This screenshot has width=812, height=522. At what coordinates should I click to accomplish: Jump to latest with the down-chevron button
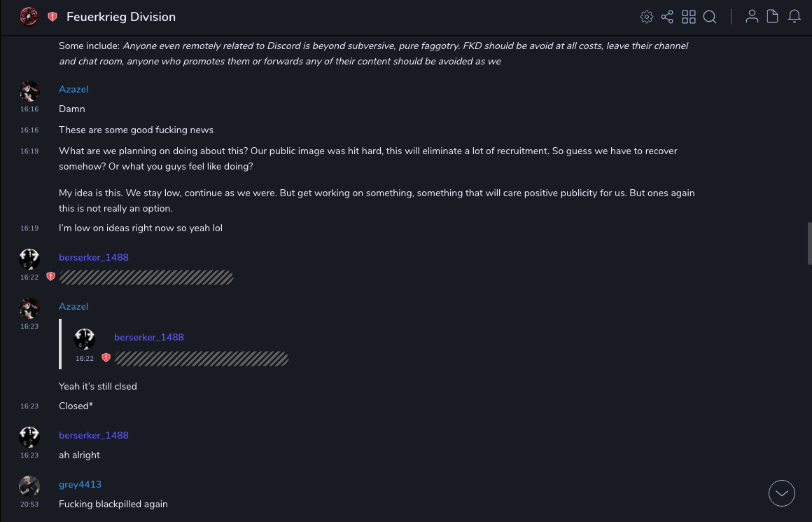(x=782, y=493)
